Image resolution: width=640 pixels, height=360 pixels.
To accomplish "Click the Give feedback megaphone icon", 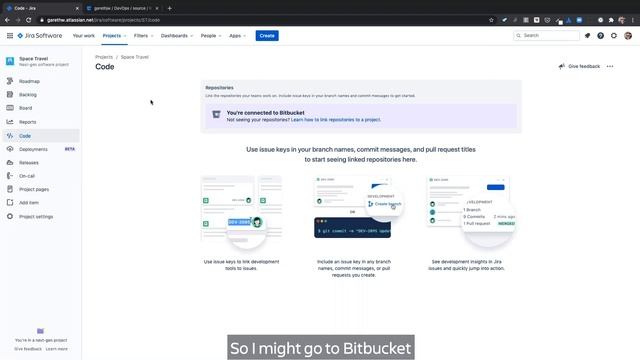I will [562, 66].
